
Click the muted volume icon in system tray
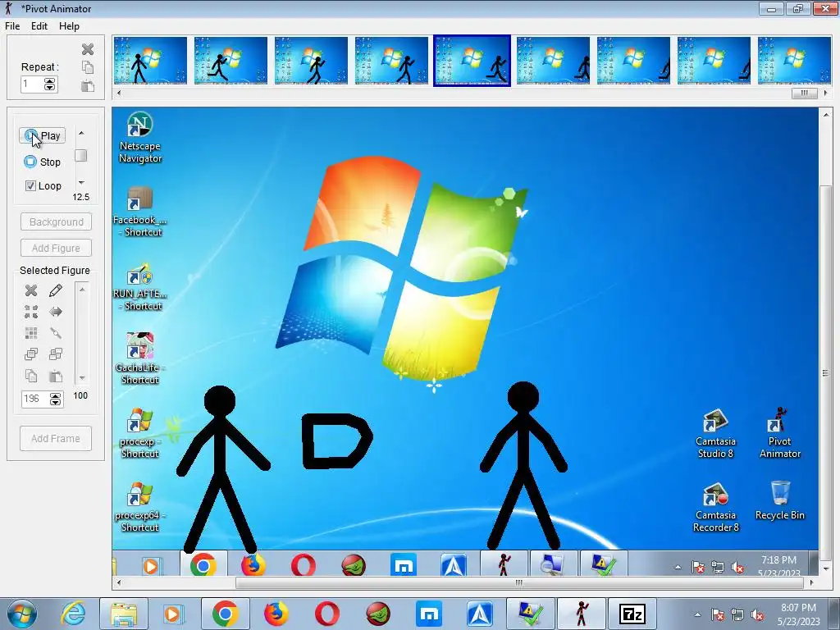pyautogui.click(x=757, y=614)
